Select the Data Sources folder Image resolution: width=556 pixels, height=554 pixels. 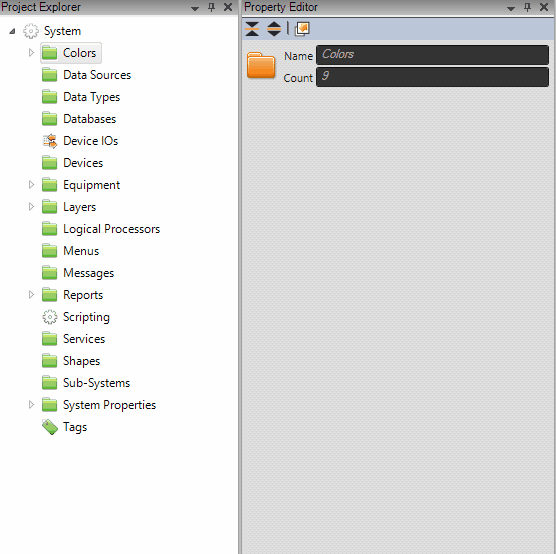click(x=87, y=75)
